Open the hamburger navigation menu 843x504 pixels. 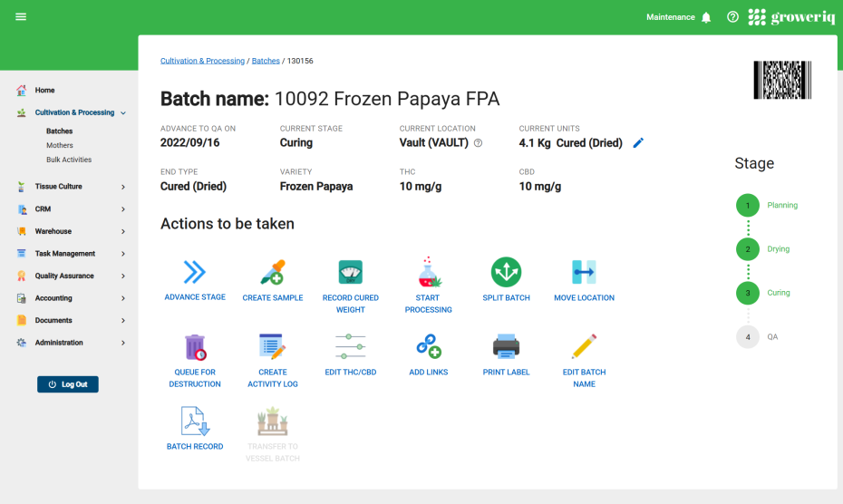[x=21, y=16]
